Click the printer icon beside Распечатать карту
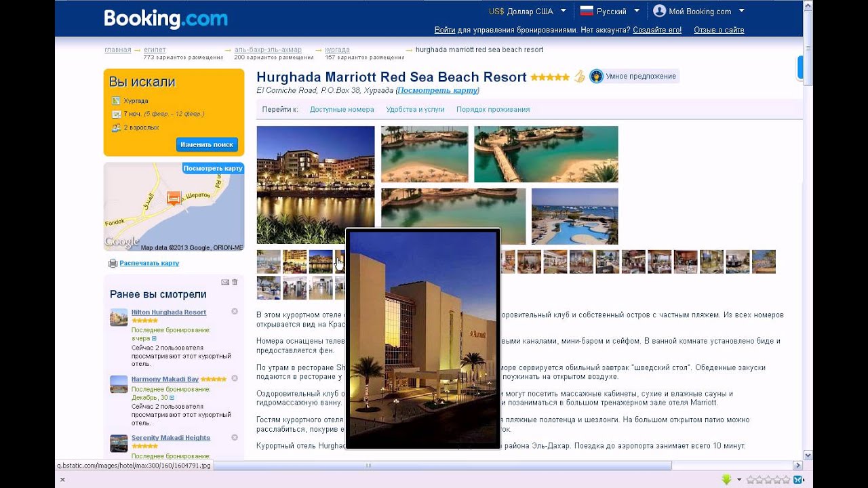Screen dimensions: 868x488 tap(113, 264)
